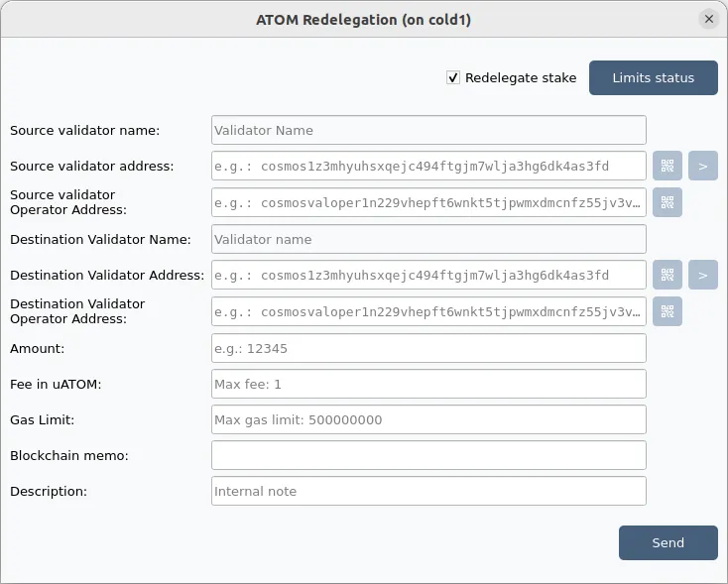Scan QR code for Source validator Operator Address

pos(667,202)
